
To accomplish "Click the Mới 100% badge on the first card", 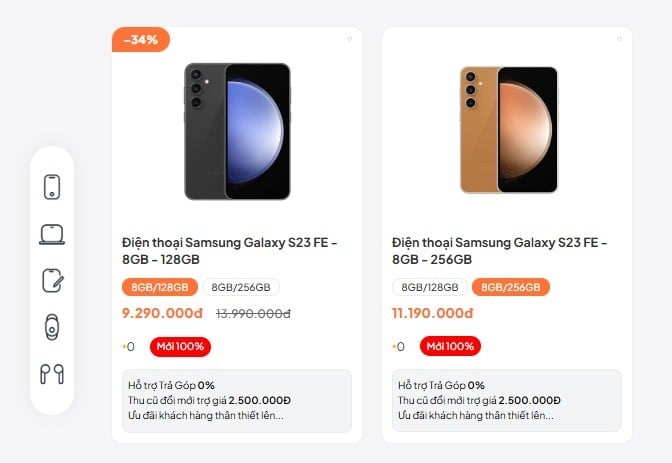I will pyautogui.click(x=181, y=347).
